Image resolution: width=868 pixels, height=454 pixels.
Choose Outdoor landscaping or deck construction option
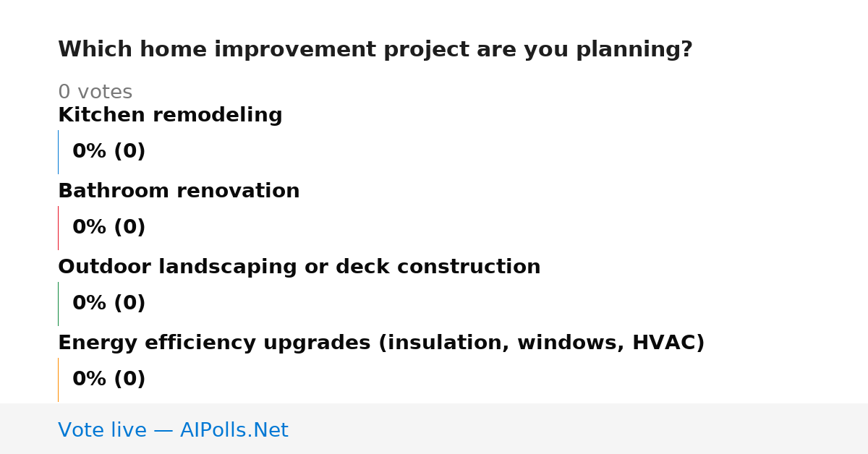click(299, 267)
